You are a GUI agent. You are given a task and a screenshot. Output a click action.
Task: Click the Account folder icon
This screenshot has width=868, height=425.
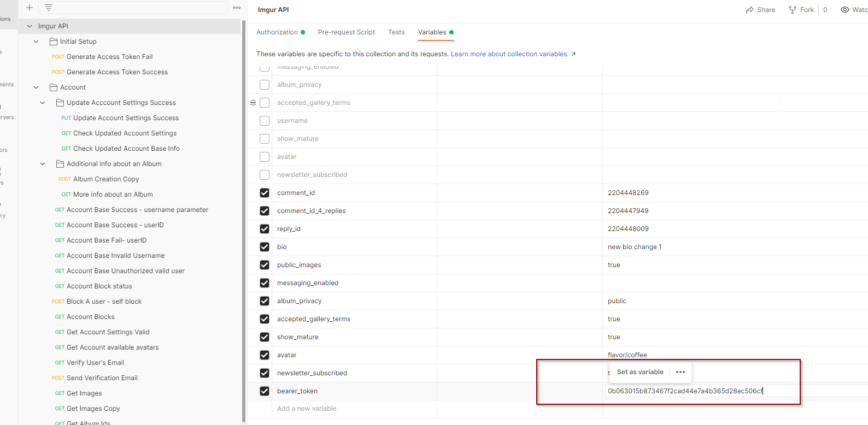click(x=54, y=87)
